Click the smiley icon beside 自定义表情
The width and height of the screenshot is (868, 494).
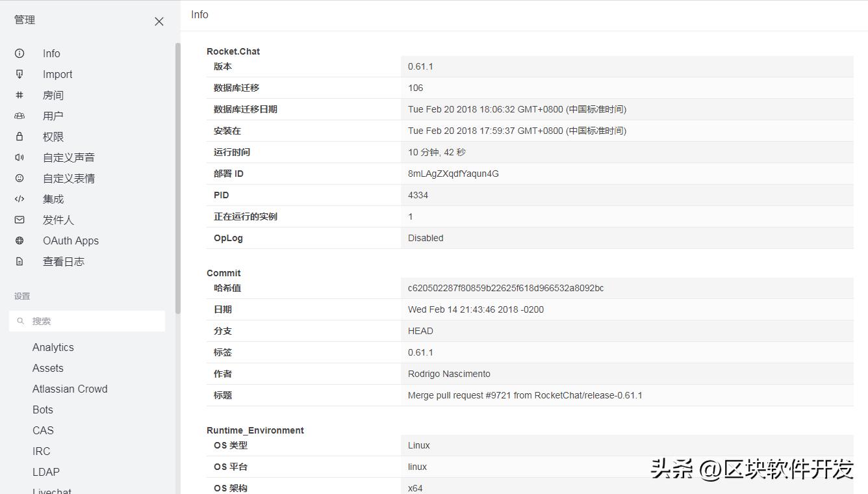coord(19,178)
